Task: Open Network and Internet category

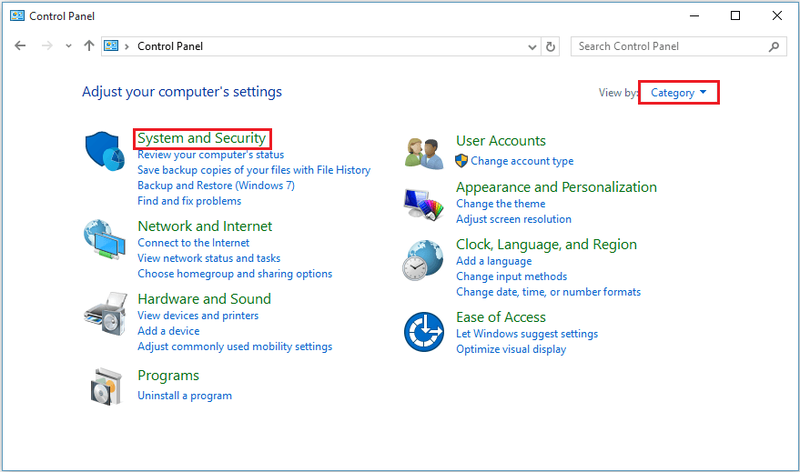Action: click(205, 226)
